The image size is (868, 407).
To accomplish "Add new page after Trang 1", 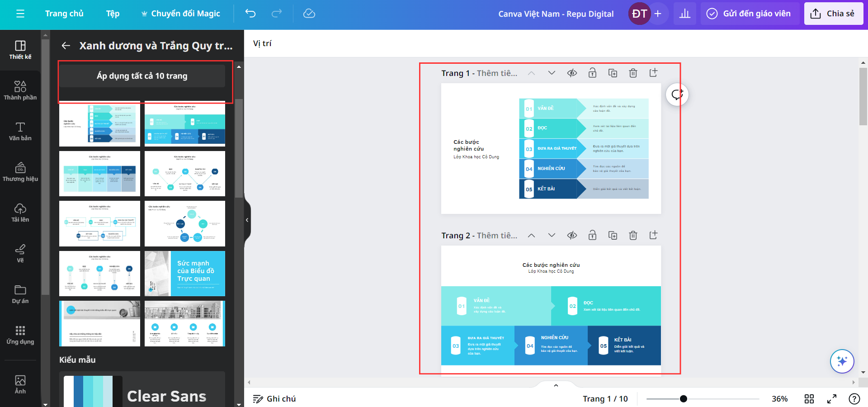I will tap(653, 73).
